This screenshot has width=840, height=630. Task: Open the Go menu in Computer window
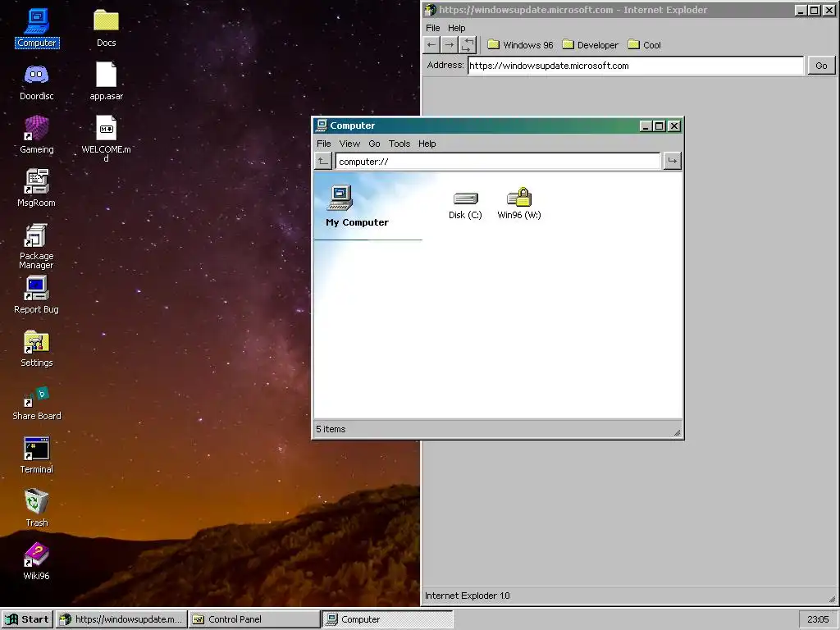374,144
